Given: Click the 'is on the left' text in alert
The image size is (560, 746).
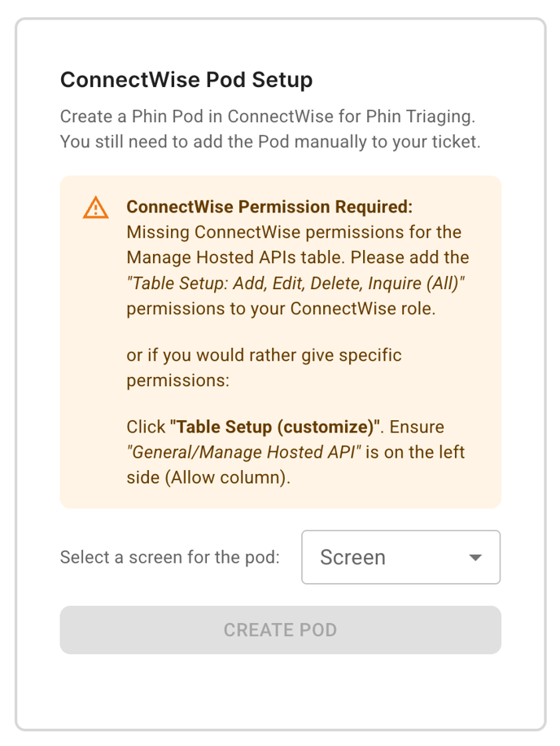Looking at the screenshot, I should tap(415, 452).
